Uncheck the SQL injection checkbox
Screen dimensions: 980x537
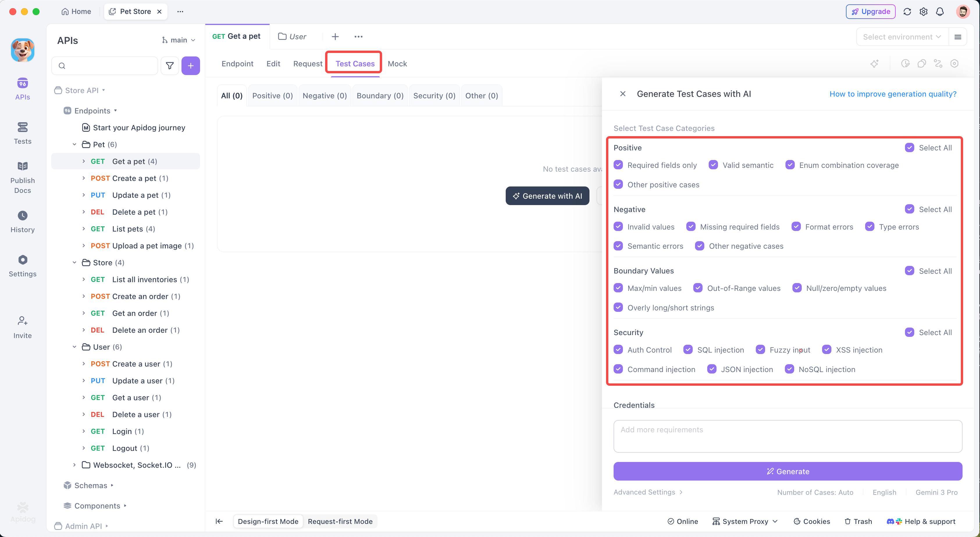pyautogui.click(x=688, y=349)
